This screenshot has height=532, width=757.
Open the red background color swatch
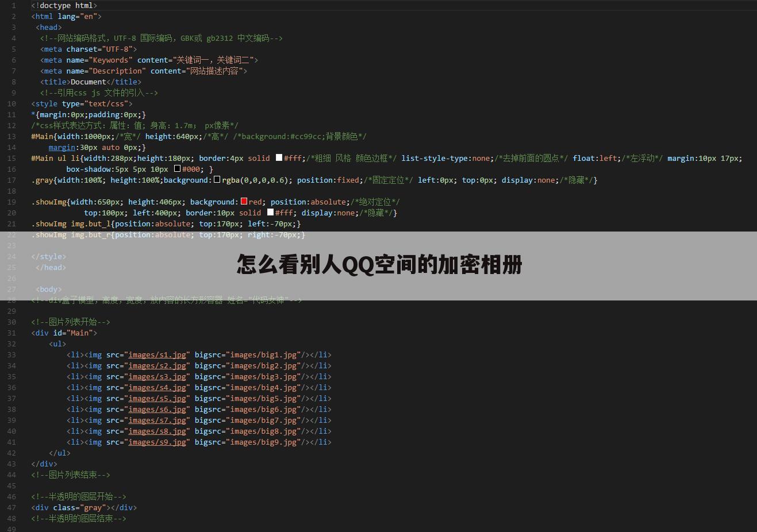[x=244, y=201]
